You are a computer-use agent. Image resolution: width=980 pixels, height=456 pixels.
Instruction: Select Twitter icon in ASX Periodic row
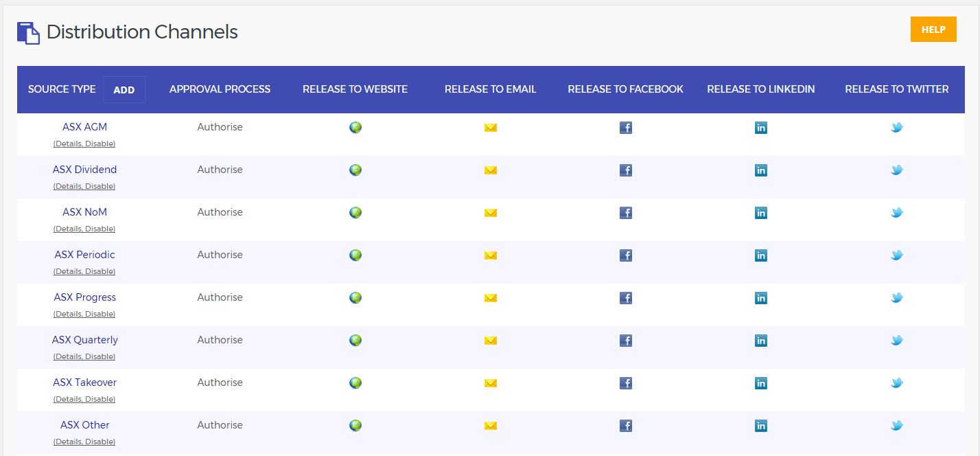click(897, 255)
